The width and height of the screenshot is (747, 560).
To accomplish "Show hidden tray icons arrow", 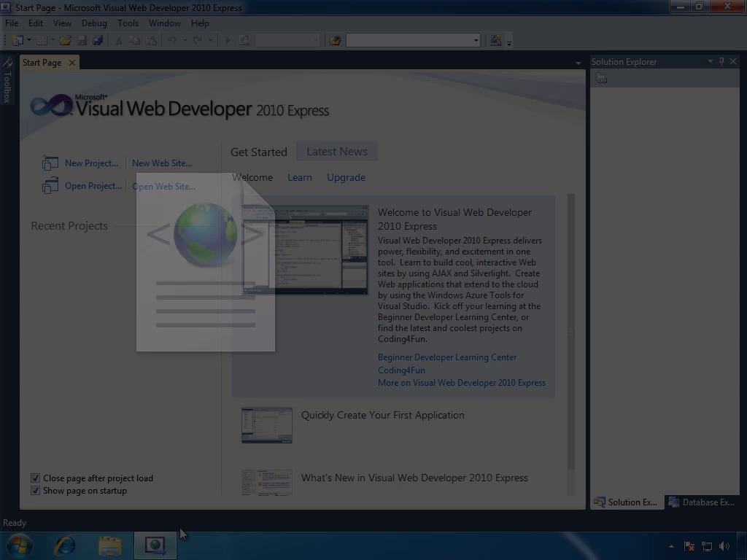I will point(671,546).
